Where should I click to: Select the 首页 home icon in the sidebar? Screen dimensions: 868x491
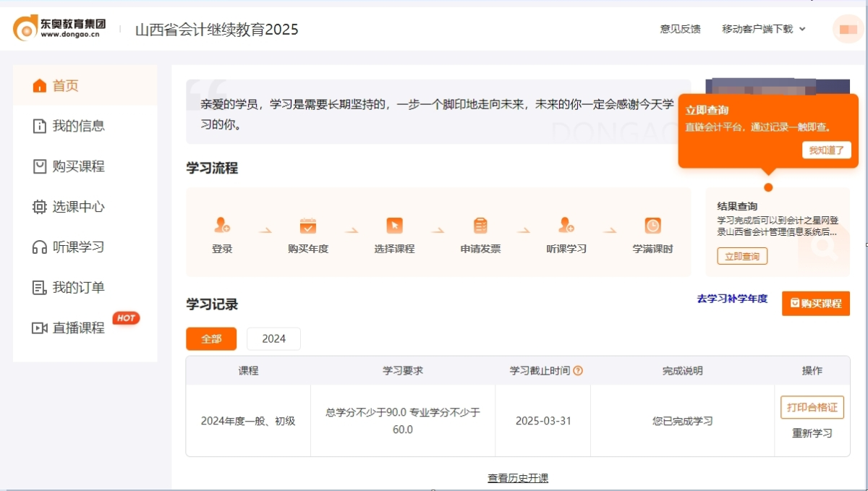click(40, 85)
